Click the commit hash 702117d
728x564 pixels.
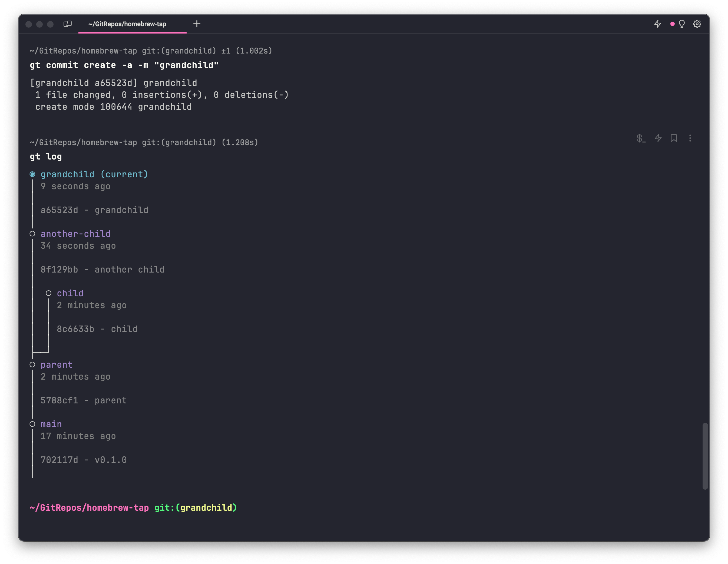coord(59,460)
